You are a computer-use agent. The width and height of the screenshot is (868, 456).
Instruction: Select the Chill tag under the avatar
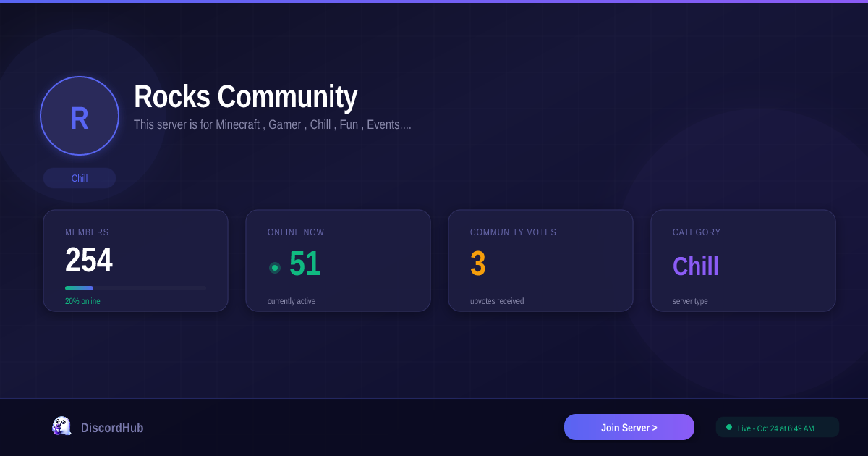pos(80,178)
